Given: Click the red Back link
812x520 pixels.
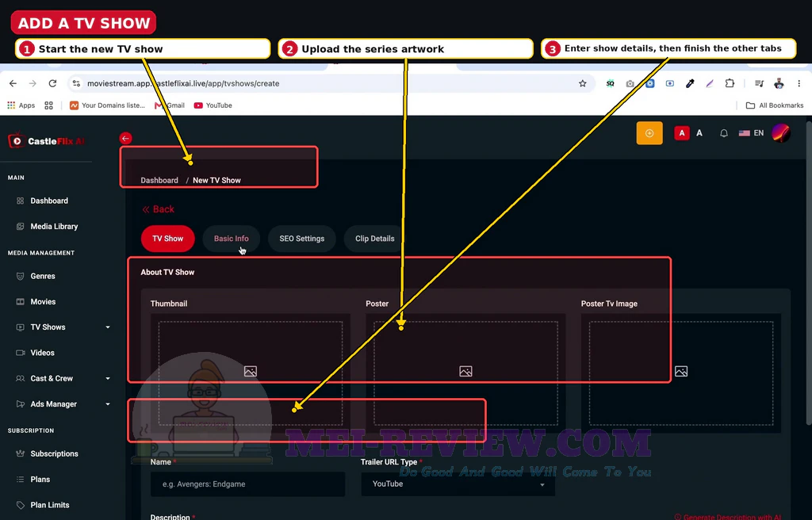Looking at the screenshot, I should pos(158,209).
